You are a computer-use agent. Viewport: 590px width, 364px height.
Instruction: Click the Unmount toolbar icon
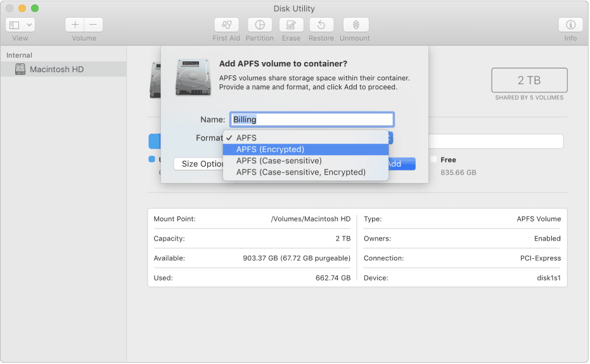tap(356, 25)
